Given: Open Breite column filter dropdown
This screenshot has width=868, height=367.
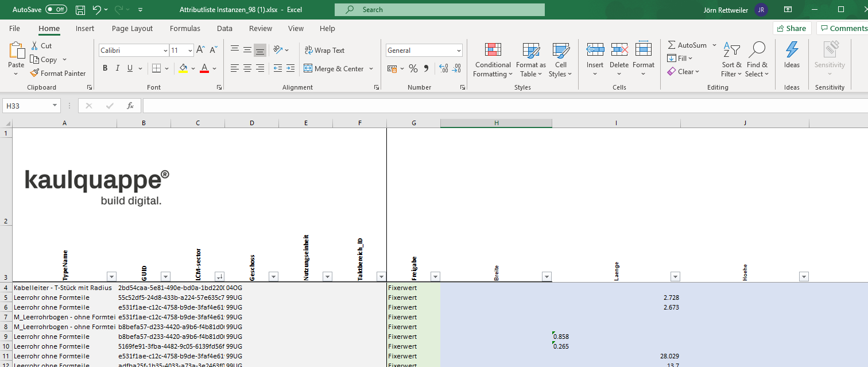Looking at the screenshot, I should (547, 276).
